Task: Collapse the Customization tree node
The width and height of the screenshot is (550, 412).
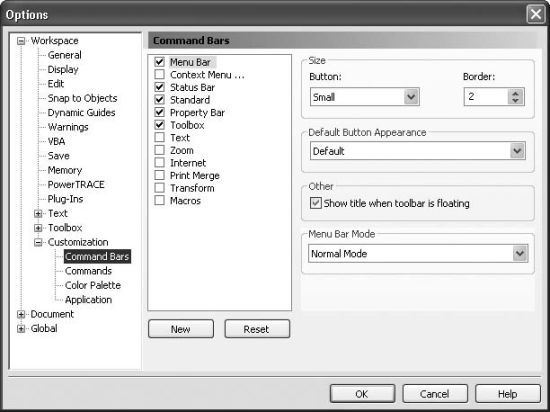Action: (x=38, y=242)
